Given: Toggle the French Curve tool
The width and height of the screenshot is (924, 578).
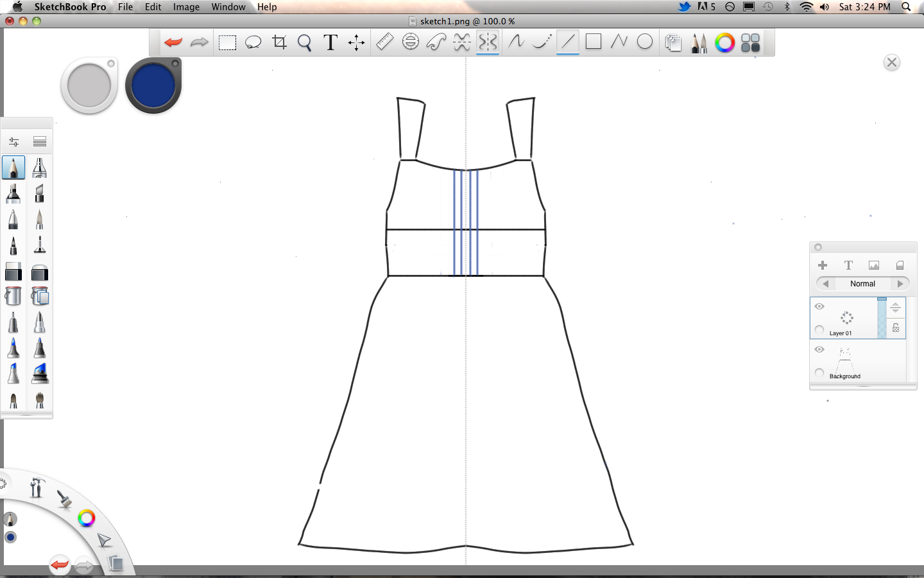Looking at the screenshot, I should click(436, 42).
